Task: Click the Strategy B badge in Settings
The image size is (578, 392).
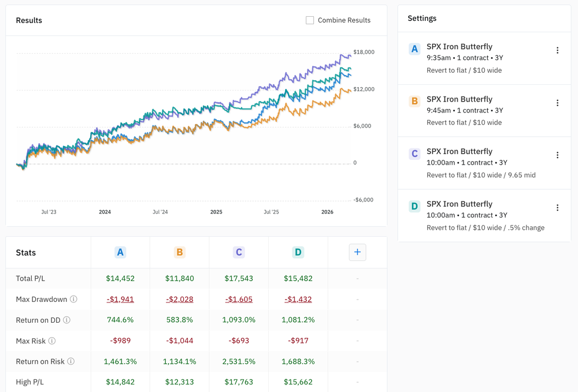Action: point(414,102)
